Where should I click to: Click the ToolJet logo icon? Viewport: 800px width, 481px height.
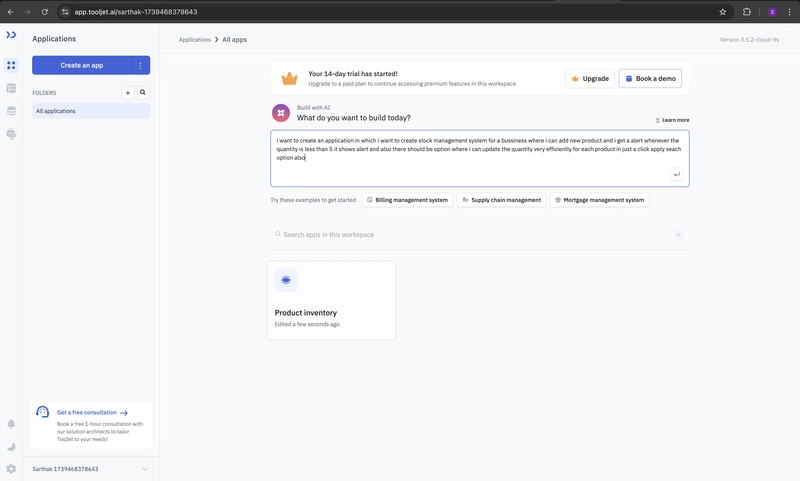click(11, 35)
